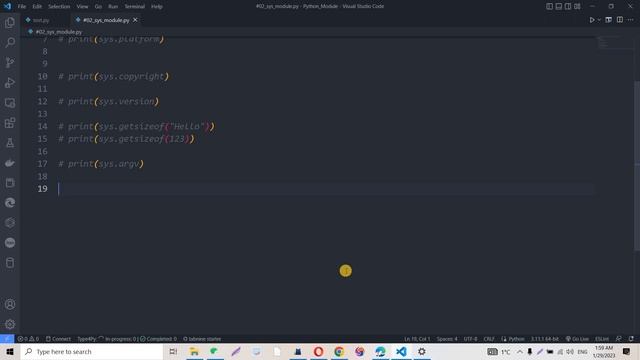The height and width of the screenshot is (360, 640).
Task: Open the editor More Actions ellipsis
Action: [x=631, y=20]
